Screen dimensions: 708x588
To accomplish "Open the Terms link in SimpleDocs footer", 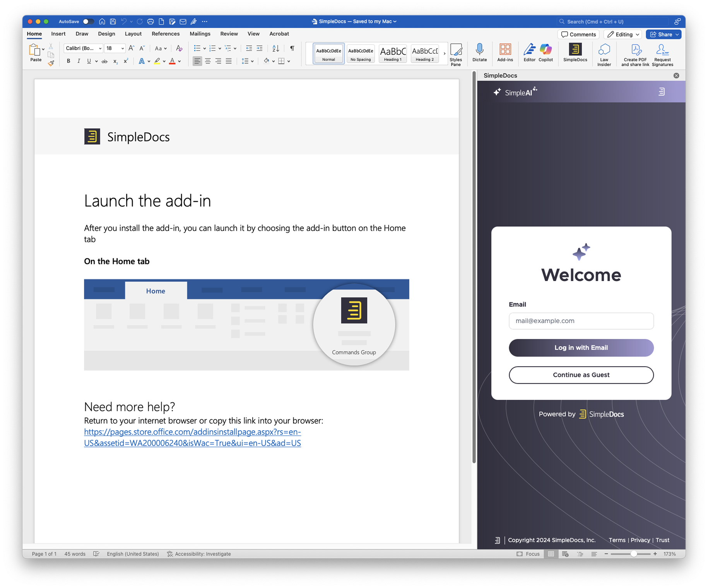I will tap(617, 540).
